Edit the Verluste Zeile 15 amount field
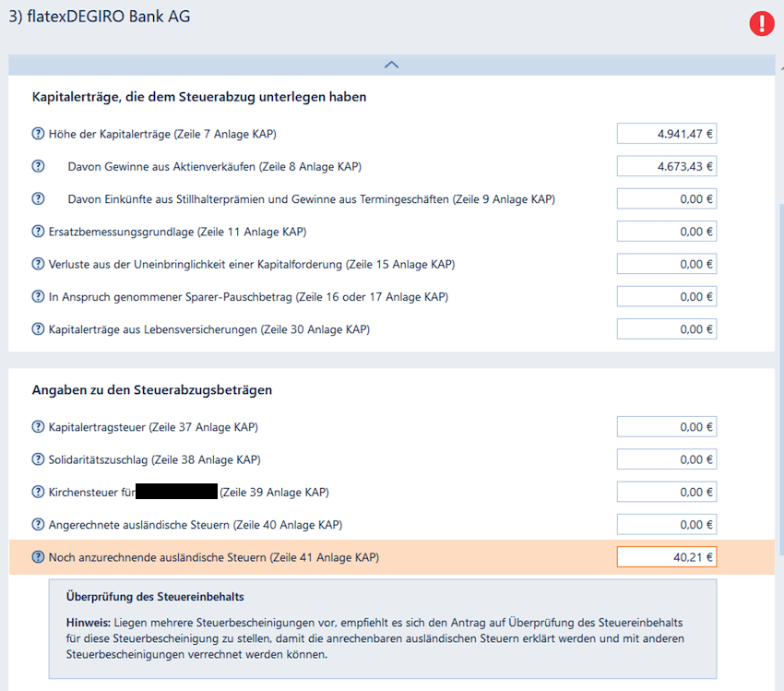Viewport: 784px width, 691px height. coord(667,264)
